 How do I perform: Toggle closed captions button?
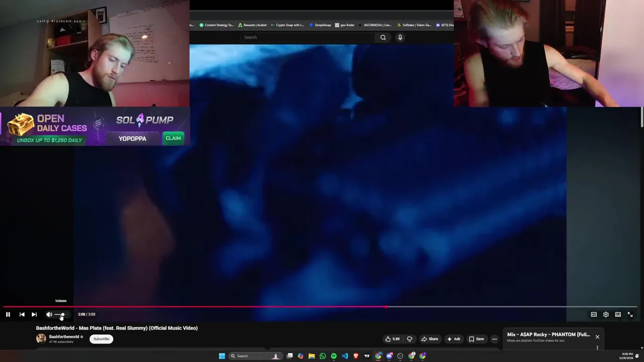point(594,314)
